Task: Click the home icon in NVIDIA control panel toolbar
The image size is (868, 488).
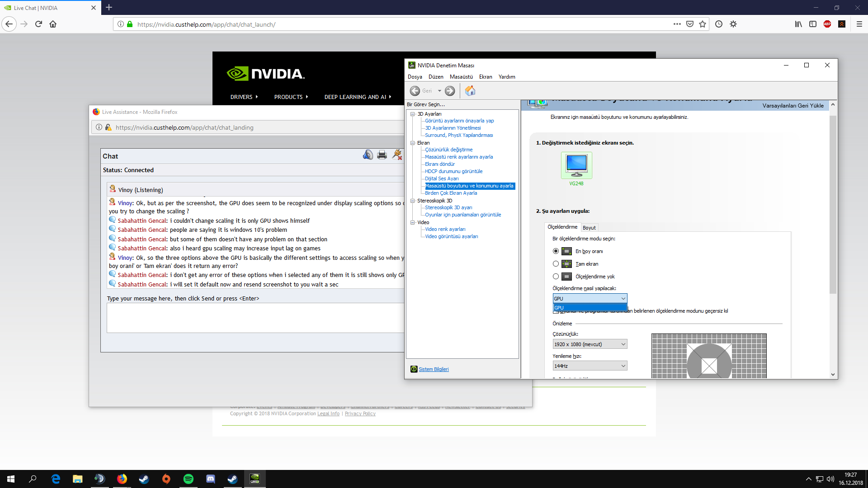Action: pos(470,91)
